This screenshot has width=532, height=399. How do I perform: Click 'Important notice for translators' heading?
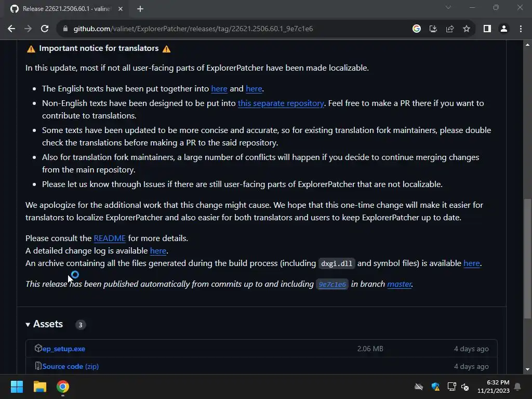99,48
